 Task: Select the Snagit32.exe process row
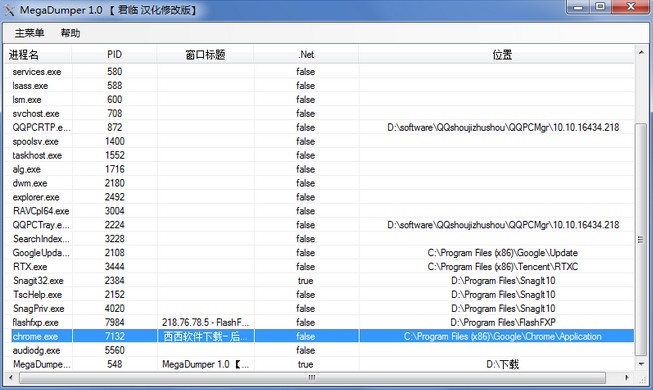(319, 281)
